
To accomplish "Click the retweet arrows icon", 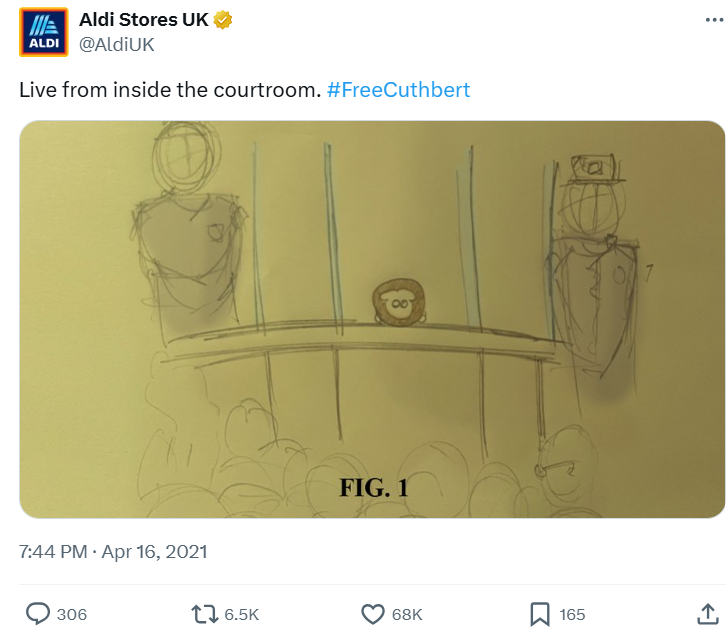I will (x=204, y=614).
